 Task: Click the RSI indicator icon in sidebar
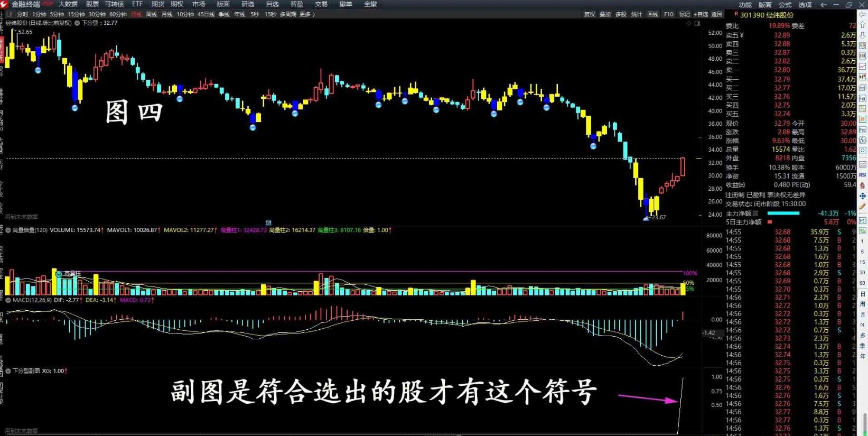click(x=862, y=175)
